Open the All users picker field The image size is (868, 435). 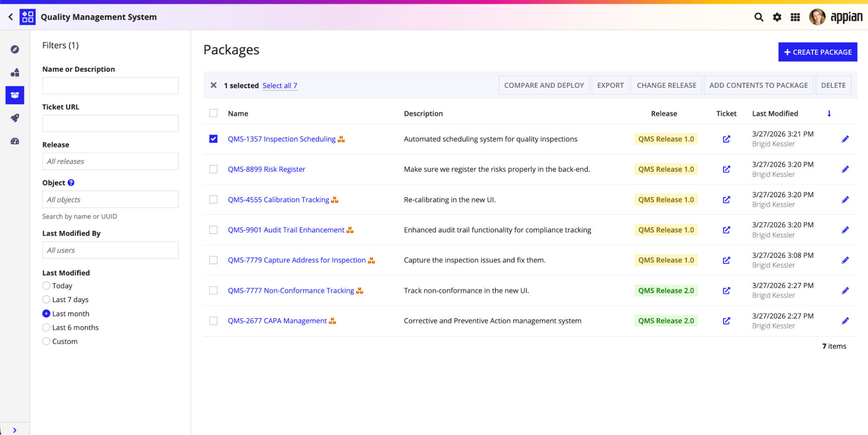pos(110,250)
